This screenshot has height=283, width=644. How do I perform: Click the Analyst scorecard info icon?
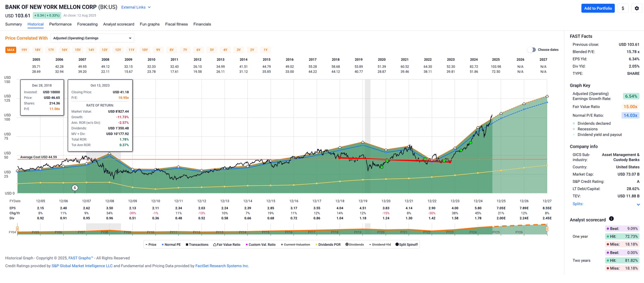coord(611,219)
